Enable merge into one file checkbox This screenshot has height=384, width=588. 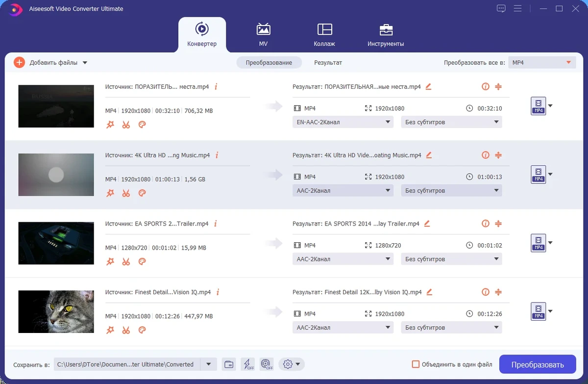tap(416, 364)
